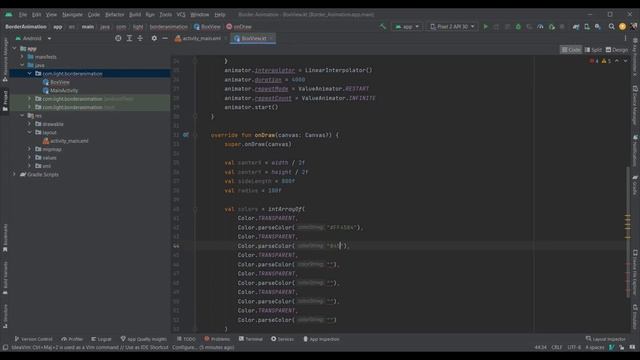Expand the manifests folder
Image resolution: width=640 pixels, height=360 pixels.
[x=22, y=57]
